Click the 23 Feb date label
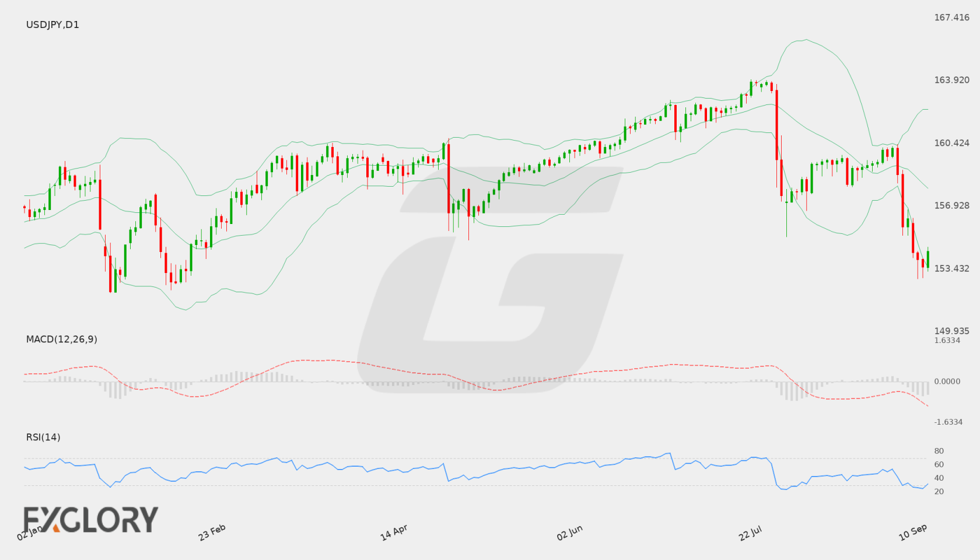The image size is (980, 560). pyautogui.click(x=212, y=532)
